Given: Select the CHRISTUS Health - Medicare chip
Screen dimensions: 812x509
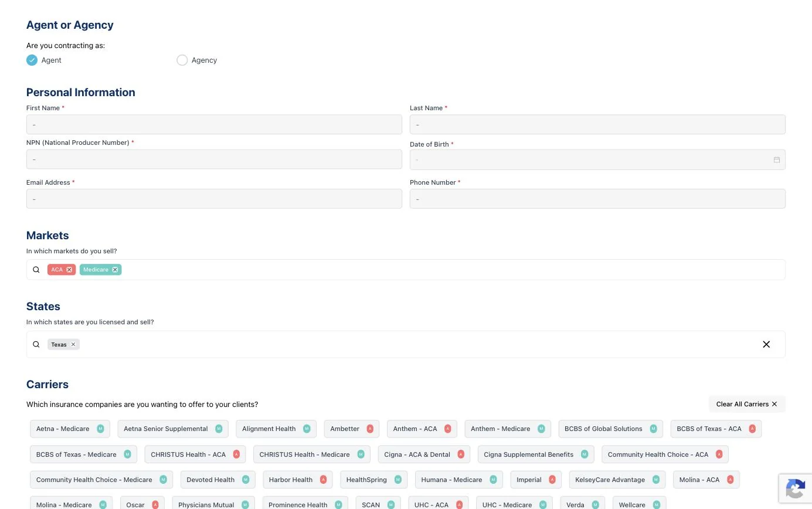Looking at the screenshot, I should click(312, 454).
